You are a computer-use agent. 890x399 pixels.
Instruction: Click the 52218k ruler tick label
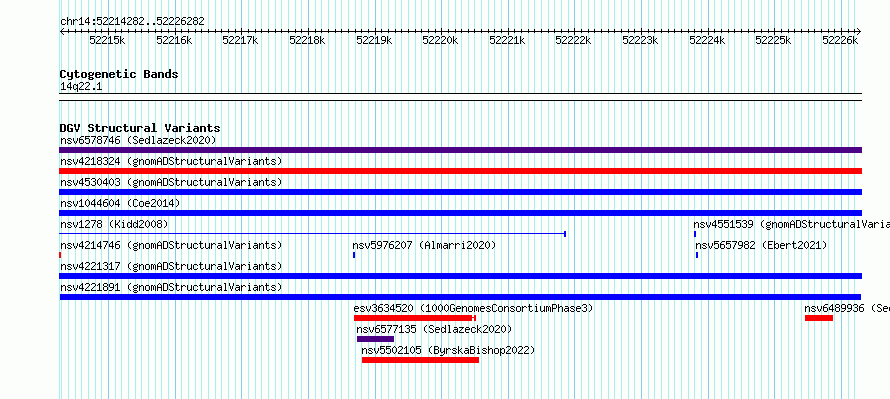tap(307, 40)
